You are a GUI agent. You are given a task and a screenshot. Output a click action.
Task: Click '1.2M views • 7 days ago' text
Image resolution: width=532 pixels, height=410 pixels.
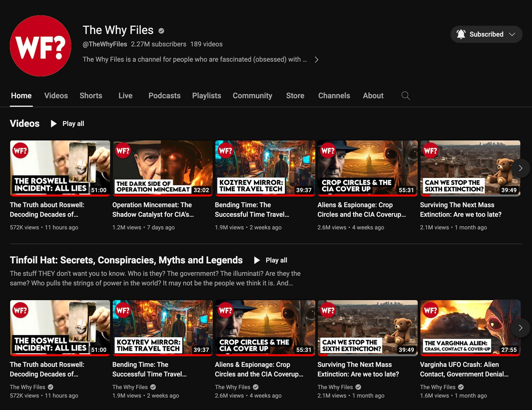point(144,227)
